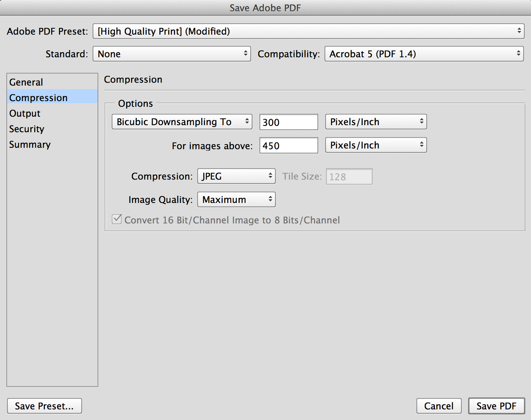
Task: Select the Output category in sidebar
Action: (x=52, y=113)
